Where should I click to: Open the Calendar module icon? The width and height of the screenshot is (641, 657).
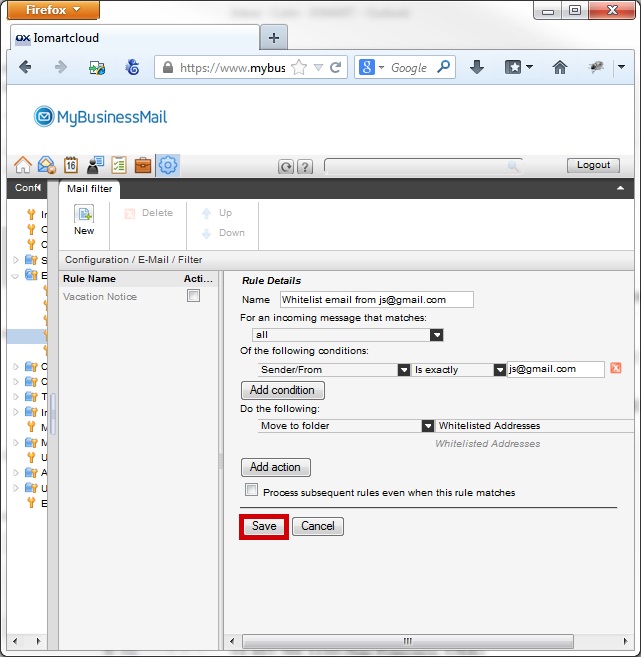coord(71,166)
